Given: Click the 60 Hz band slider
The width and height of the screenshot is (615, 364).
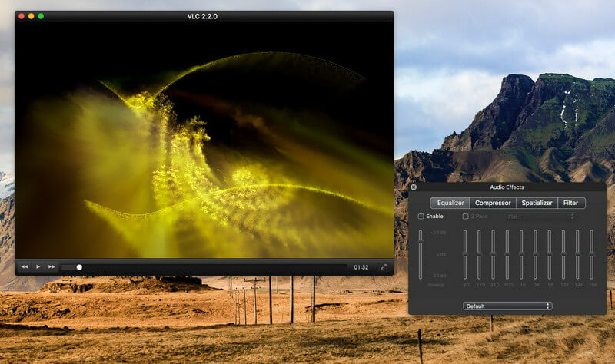Looking at the screenshot, I should click(x=465, y=255).
